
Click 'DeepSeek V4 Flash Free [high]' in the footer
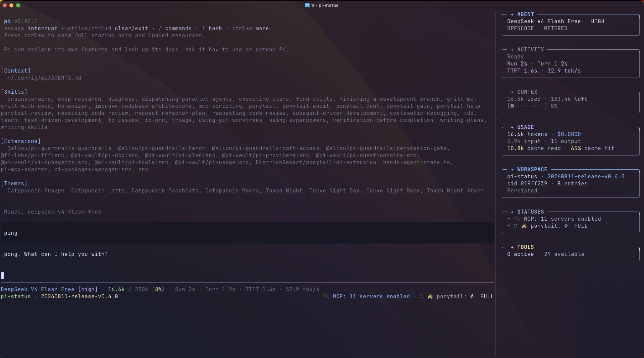click(49, 289)
